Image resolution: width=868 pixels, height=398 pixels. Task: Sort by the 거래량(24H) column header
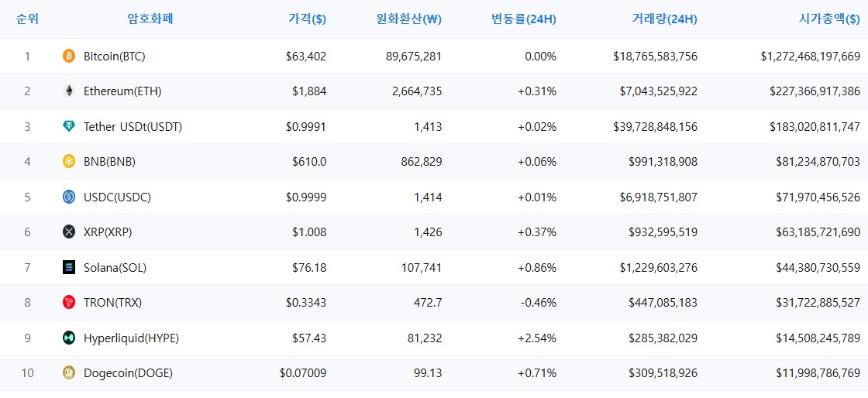pos(664,19)
